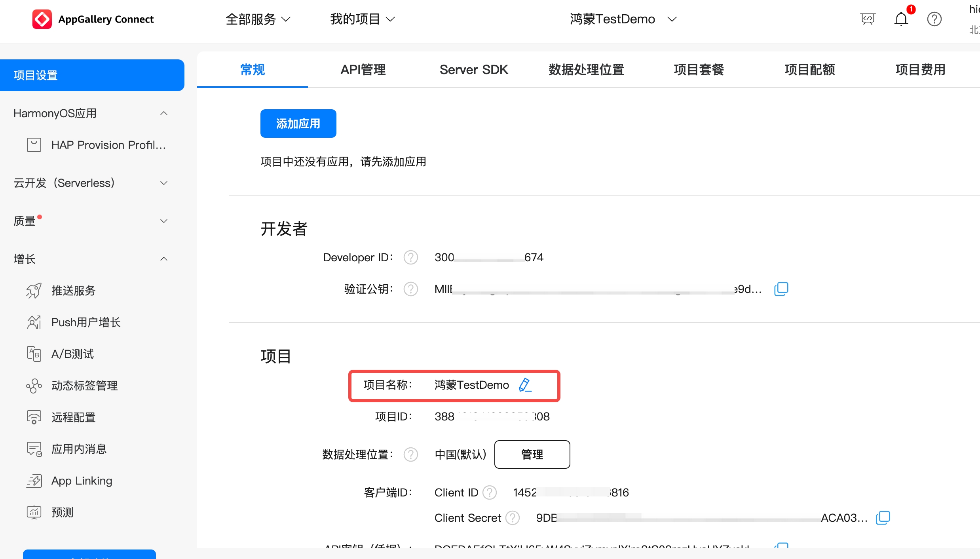Show help for 数据处理位置

411,454
